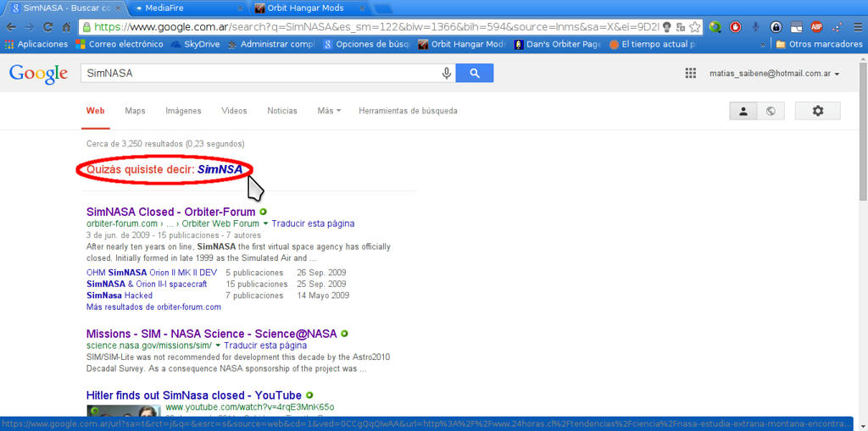868x431 pixels.
Task: Go back with the browser back arrow
Action: pyautogui.click(x=11, y=26)
